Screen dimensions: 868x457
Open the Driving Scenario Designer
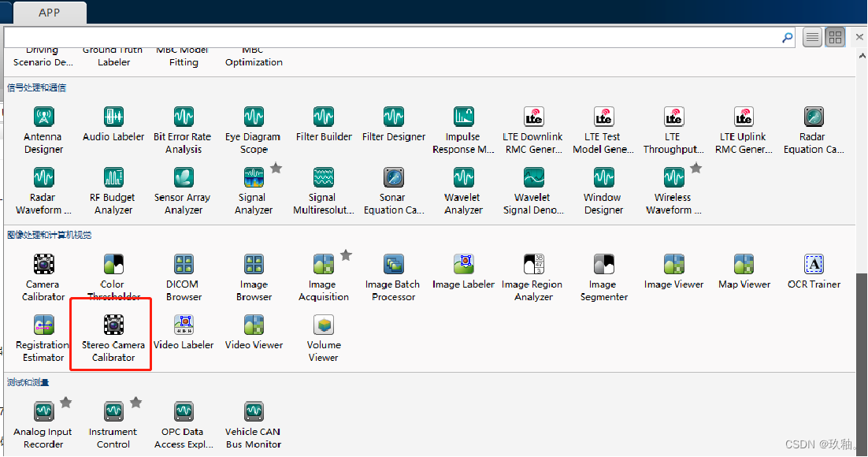point(43,57)
